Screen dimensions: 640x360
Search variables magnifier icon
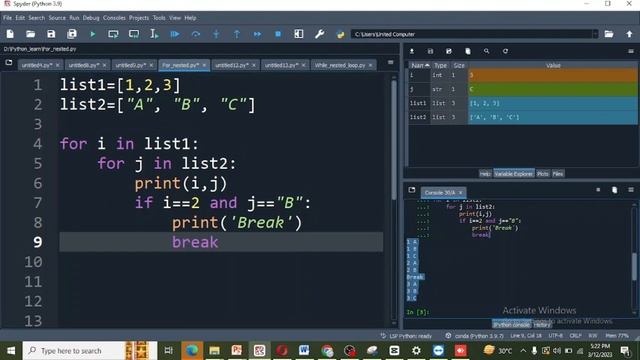[x=487, y=51]
